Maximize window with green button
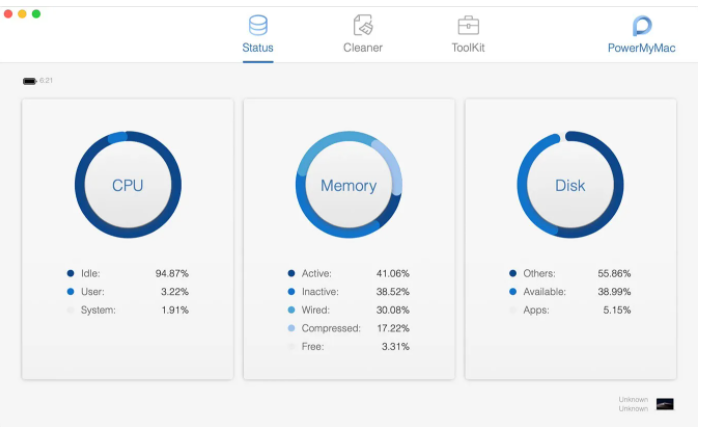 coord(36,14)
